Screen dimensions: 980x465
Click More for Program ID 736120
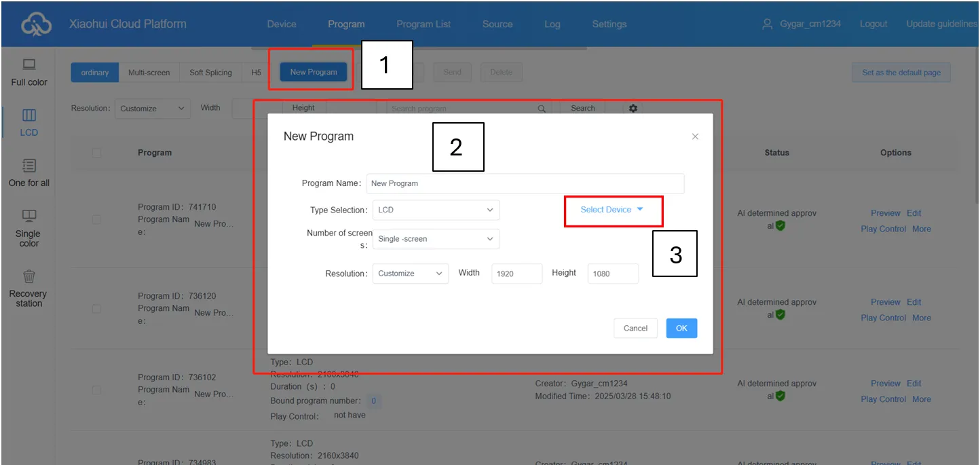coord(922,318)
